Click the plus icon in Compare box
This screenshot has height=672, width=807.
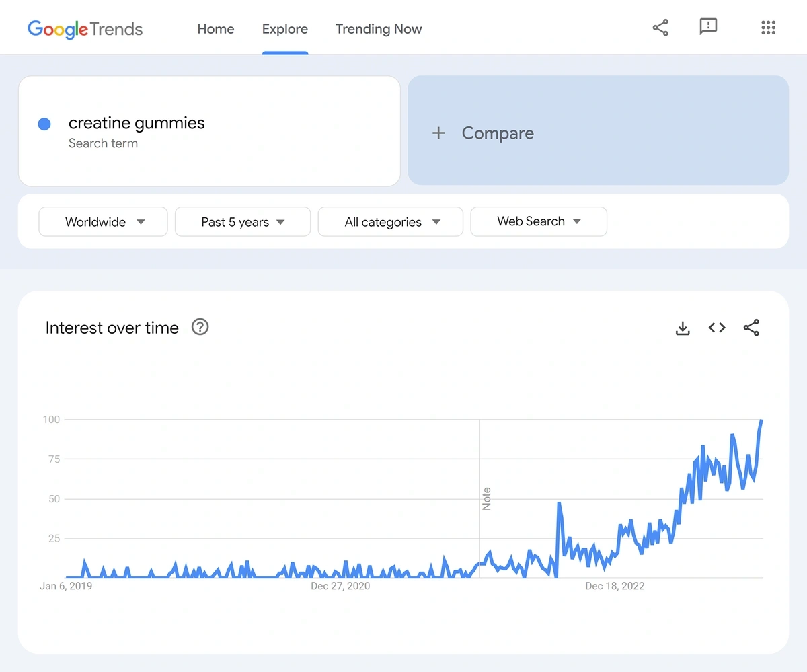[438, 133]
